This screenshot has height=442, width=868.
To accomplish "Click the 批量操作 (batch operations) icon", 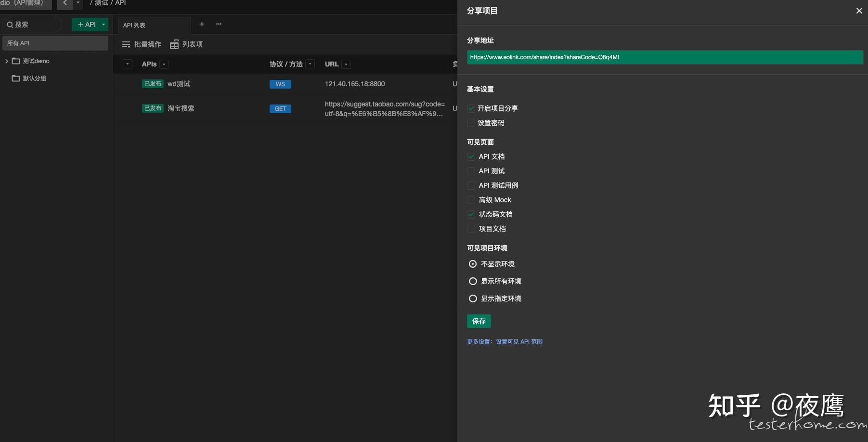I will [x=126, y=44].
